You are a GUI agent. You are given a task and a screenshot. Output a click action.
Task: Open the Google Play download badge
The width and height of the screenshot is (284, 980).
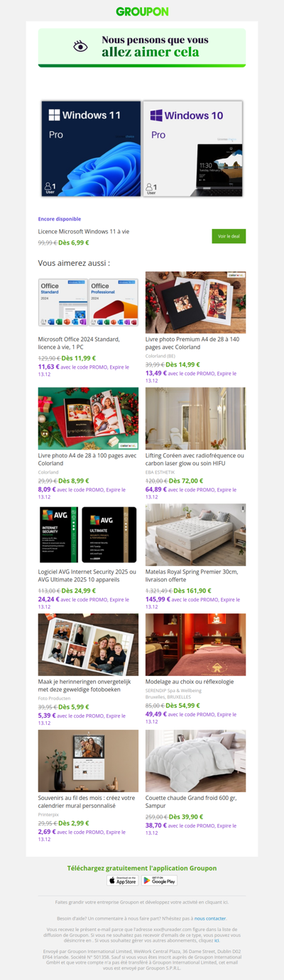point(160,880)
